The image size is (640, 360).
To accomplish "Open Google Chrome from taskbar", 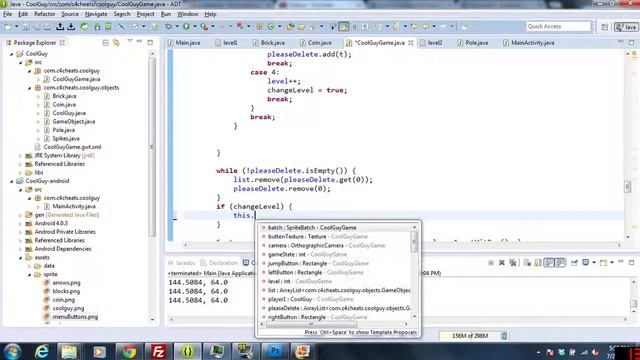I will pyautogui.click(x=129, y=351).
